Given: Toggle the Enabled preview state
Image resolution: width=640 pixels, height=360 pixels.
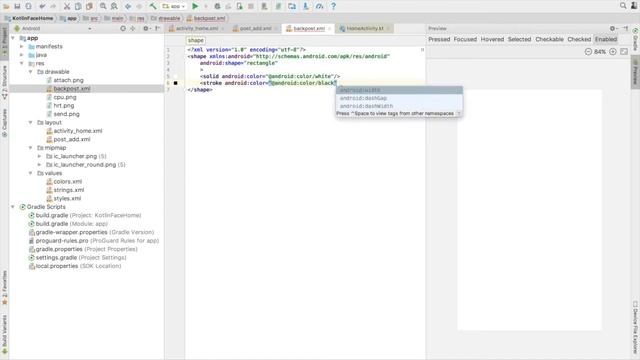Looking at the screenshot, I should pos(606,39).
